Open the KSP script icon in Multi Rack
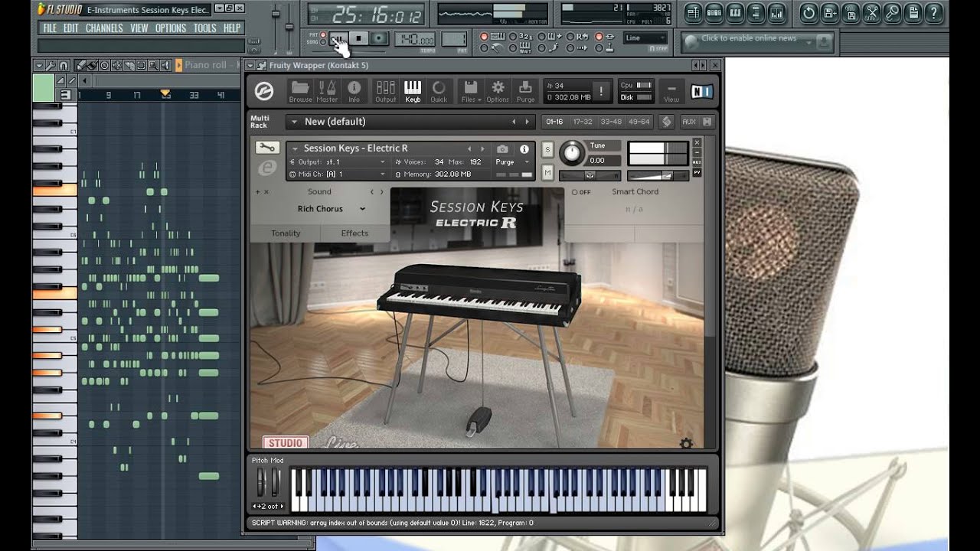 [667, 122]
